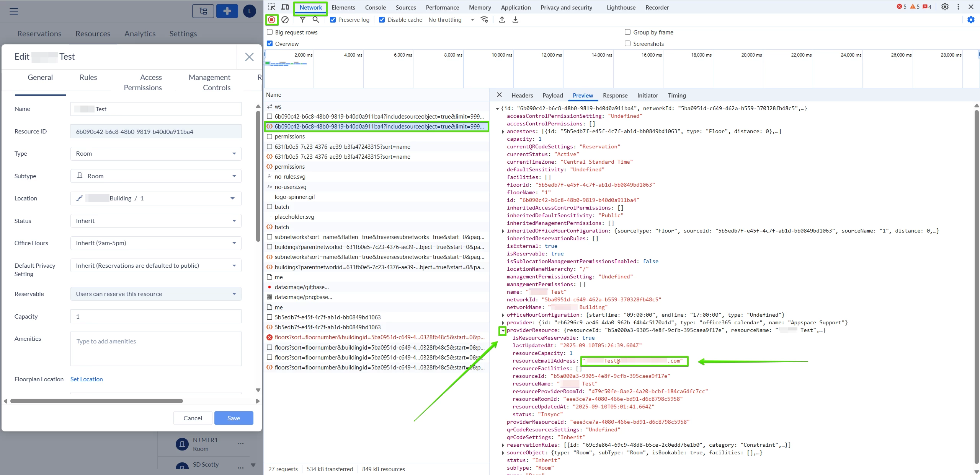Click the stop recording network log icon
Screen dimensions: 980x475
click(x=271, y=20)
